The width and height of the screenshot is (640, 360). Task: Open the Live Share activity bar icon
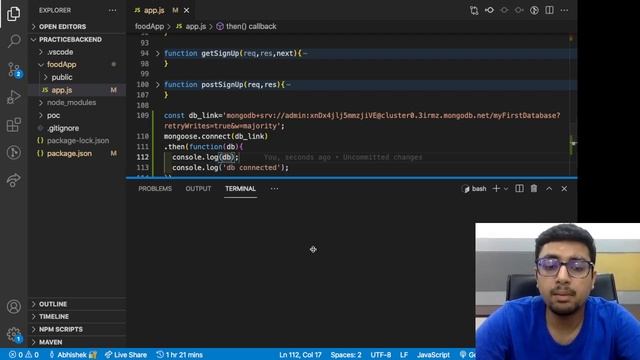point(13,180)
